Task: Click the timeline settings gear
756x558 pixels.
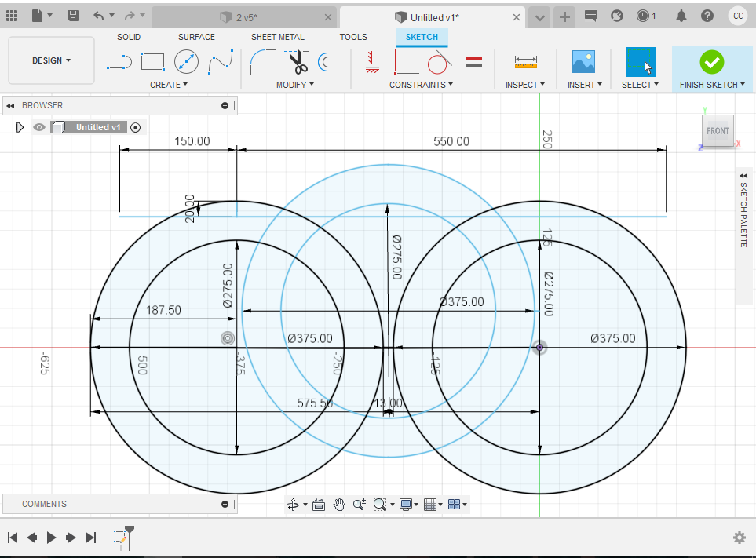Action: tap(740, 538)
